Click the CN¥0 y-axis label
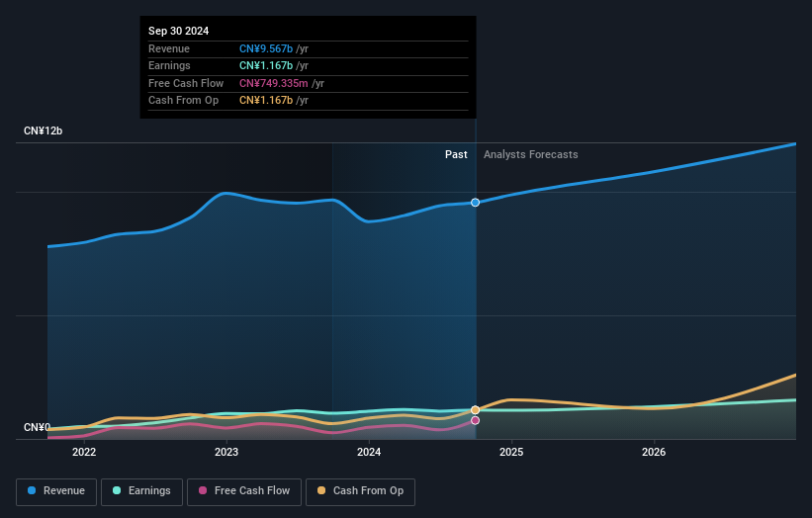Image resolution: width=812 pixels, height=518 pixels. tap(37, 427)
